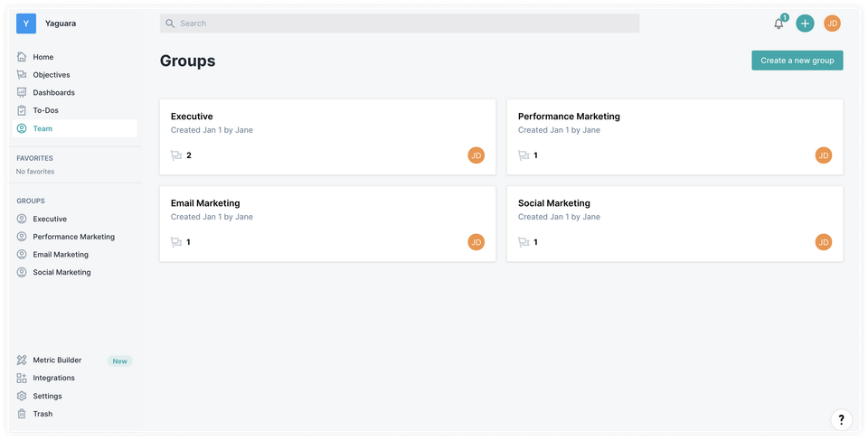Image resolution: width=868 pixels, height=440 pixels.
Task: Open Settings from the sidebar
Action: (47, 396)
